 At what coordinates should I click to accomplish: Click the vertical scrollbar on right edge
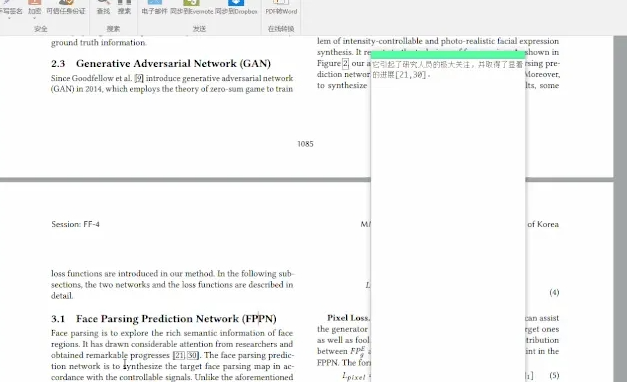tap(620, 208)
